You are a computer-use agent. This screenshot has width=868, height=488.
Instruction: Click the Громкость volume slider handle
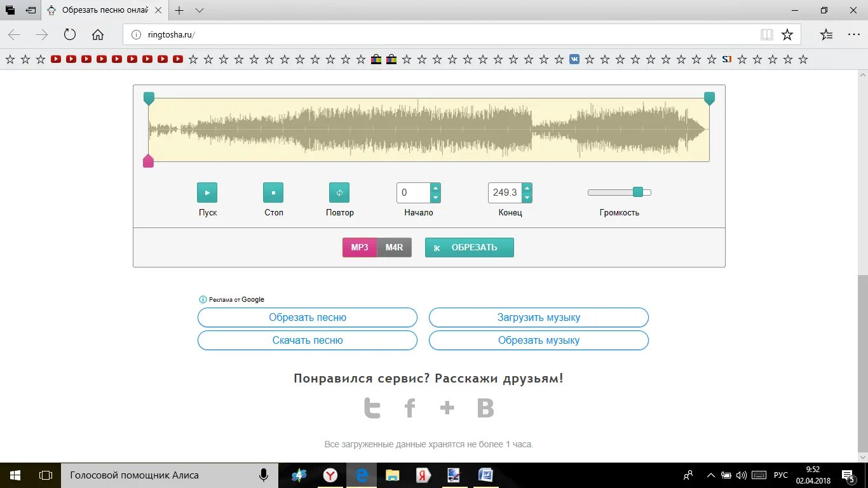click(638, 192)
